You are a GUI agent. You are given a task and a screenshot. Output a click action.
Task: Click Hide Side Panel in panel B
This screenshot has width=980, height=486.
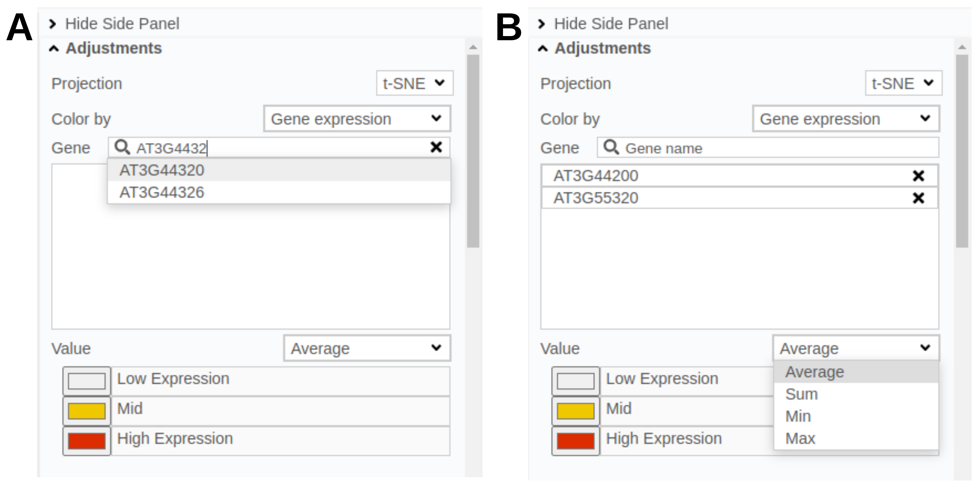(x=611, y=24)
